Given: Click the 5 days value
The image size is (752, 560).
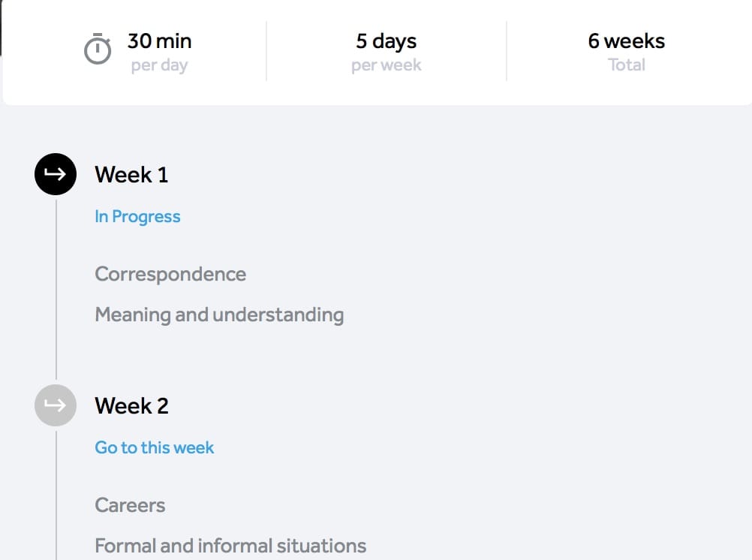Looking at the screenshot, I should [386, 41].
